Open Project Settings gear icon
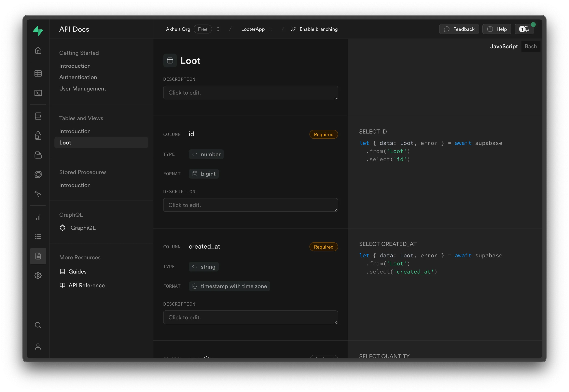 (38, 275)
